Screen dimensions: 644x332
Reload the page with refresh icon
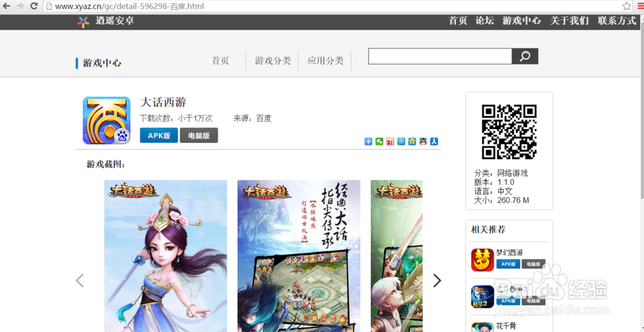point(34,6)
